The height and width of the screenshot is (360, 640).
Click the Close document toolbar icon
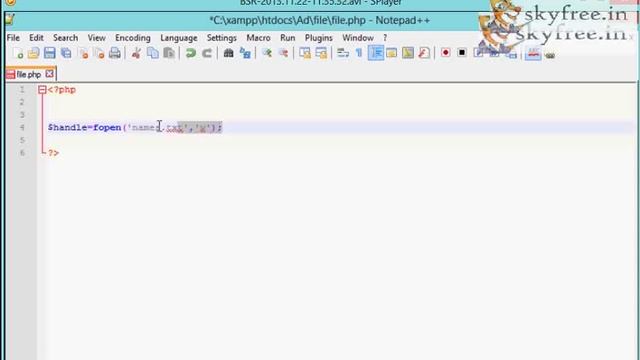83,53
